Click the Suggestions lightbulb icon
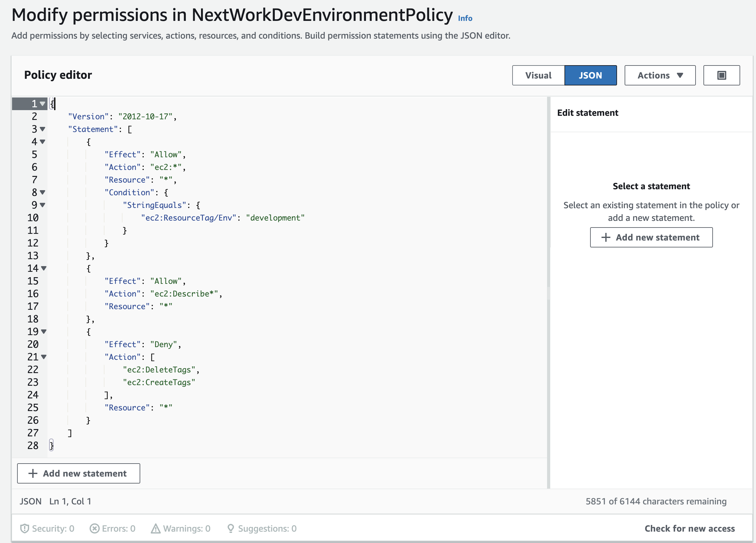Viewport: 756px width, 543px height. (230, 528)
